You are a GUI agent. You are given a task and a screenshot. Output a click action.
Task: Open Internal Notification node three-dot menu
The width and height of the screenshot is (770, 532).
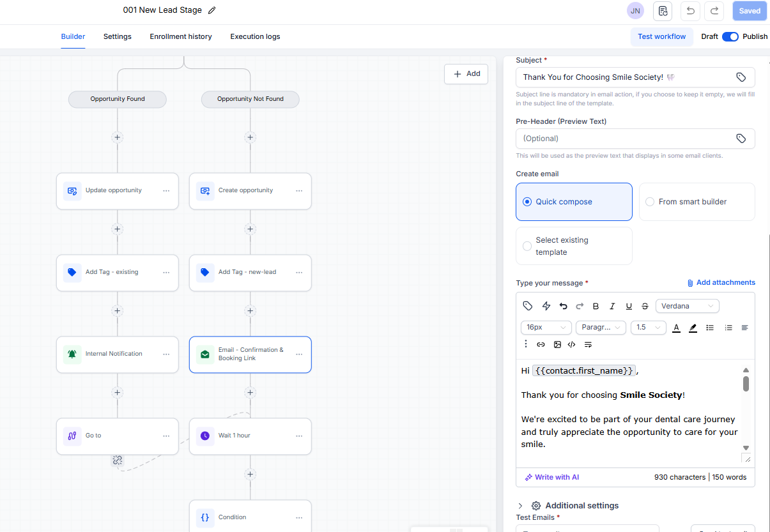[166, 354]
